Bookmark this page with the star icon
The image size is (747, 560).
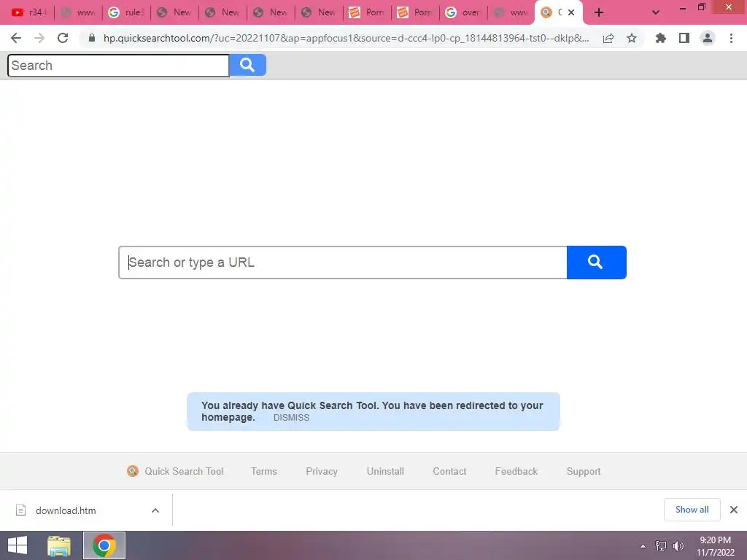pos(632,38)
